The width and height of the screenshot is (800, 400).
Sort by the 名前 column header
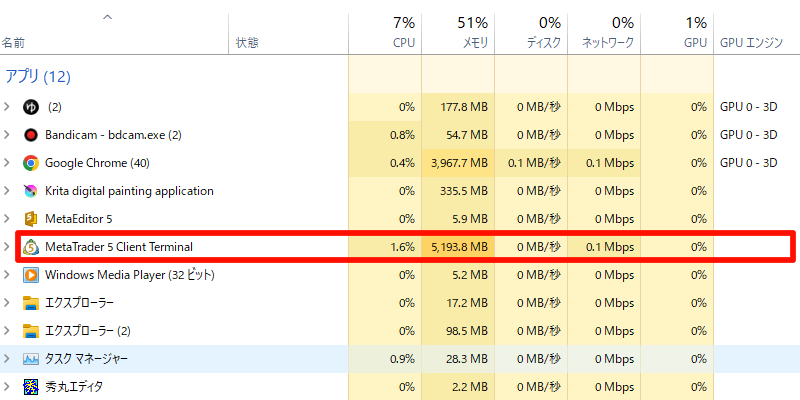pos(14,43)
